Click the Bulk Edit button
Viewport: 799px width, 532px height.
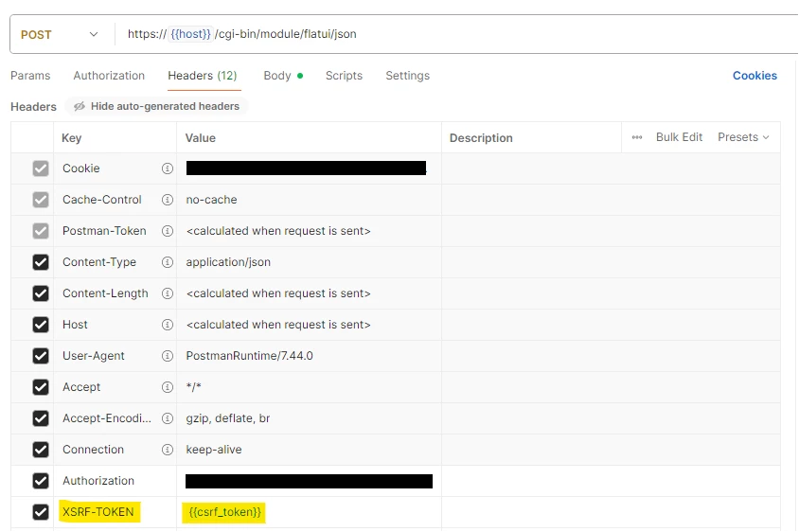pyautogui.click(x=680, y=137)
